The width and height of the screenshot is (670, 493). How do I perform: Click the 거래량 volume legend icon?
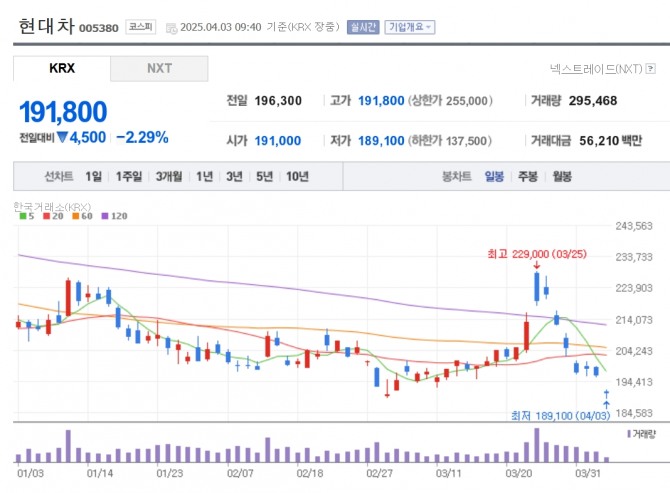point(628,433)
